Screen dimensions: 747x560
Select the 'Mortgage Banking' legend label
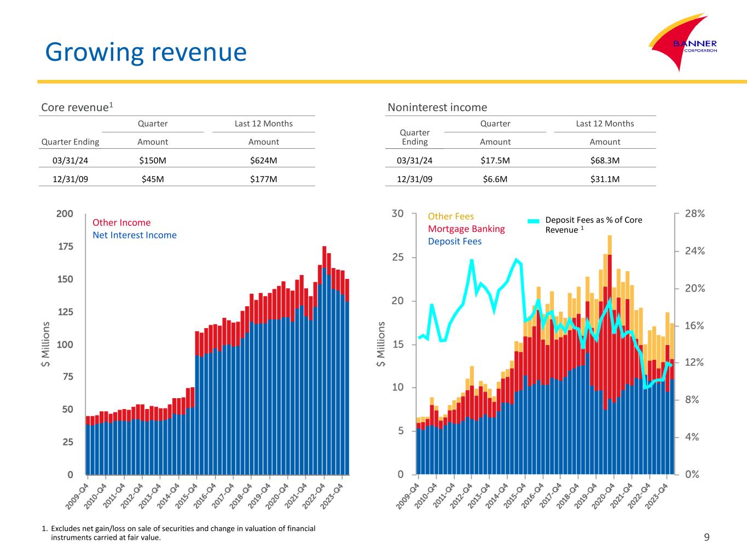466,229
